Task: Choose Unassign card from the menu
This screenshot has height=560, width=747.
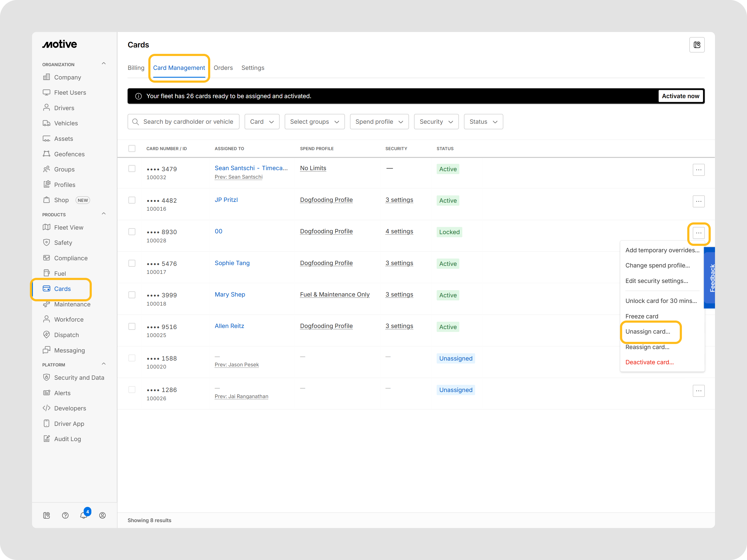Action: coord(647,331)
